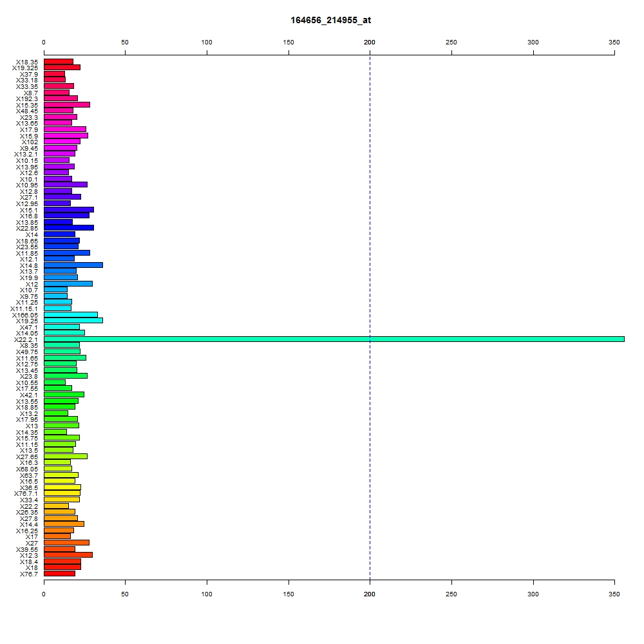The width and height of the screenshot is (644, 644).
Task: Click the chart title 164656_214955_at
Action: click(330, 20)
